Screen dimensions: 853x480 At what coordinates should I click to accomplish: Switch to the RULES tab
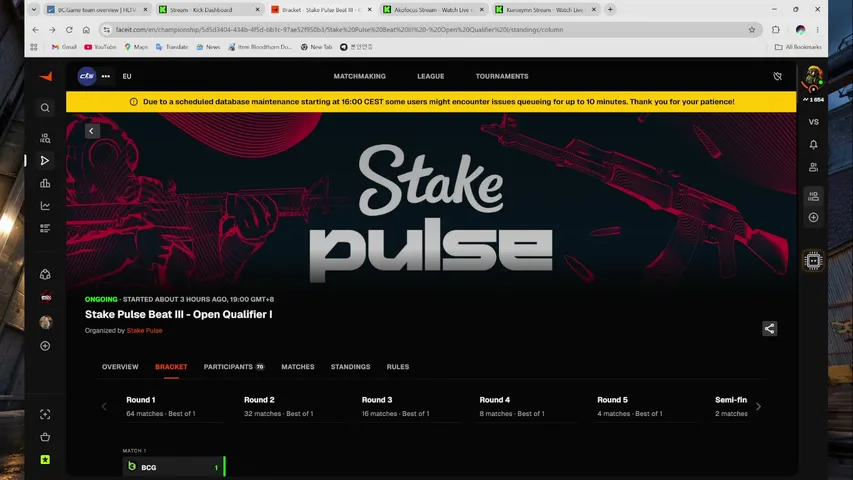pos(398,367)
